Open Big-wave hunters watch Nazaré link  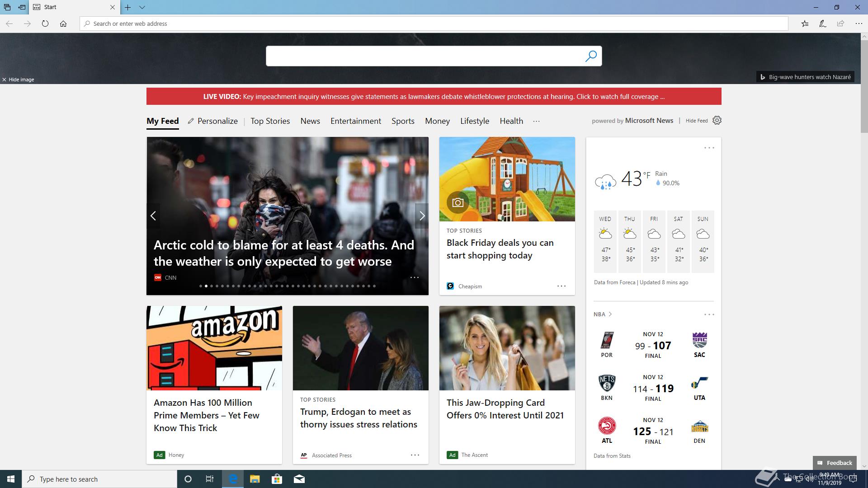(x=805, y=77)
